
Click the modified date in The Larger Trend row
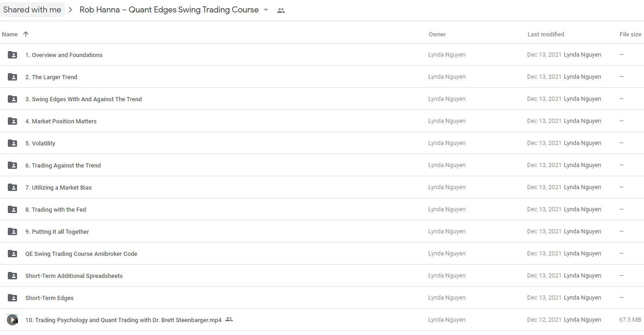coord(544,76)
